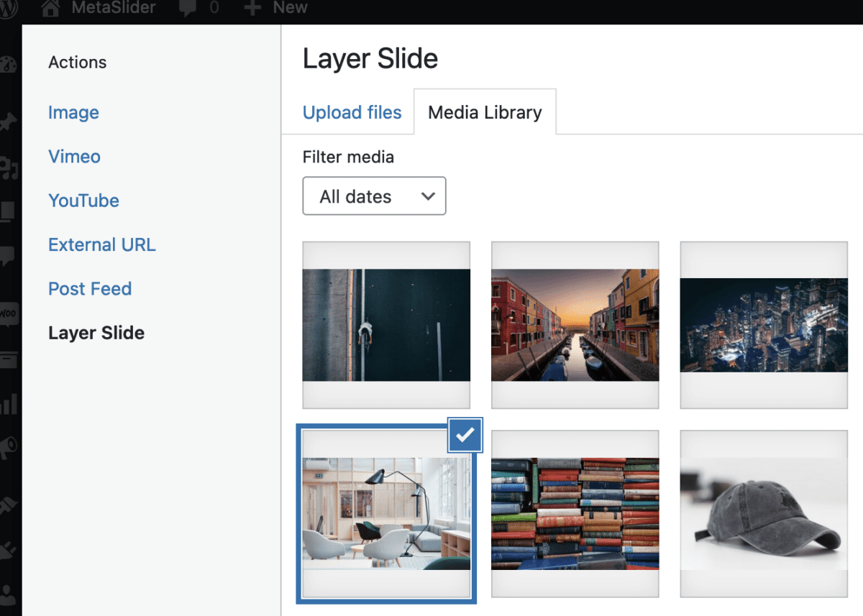
Task: Switch to the Upload files tab
Action: click(352, 112)
